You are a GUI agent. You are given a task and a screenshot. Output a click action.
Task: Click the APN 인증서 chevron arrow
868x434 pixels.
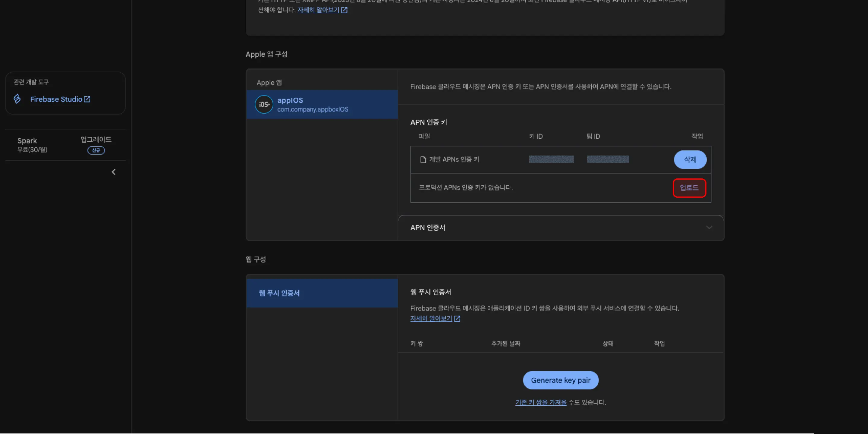tap(709, 228)
